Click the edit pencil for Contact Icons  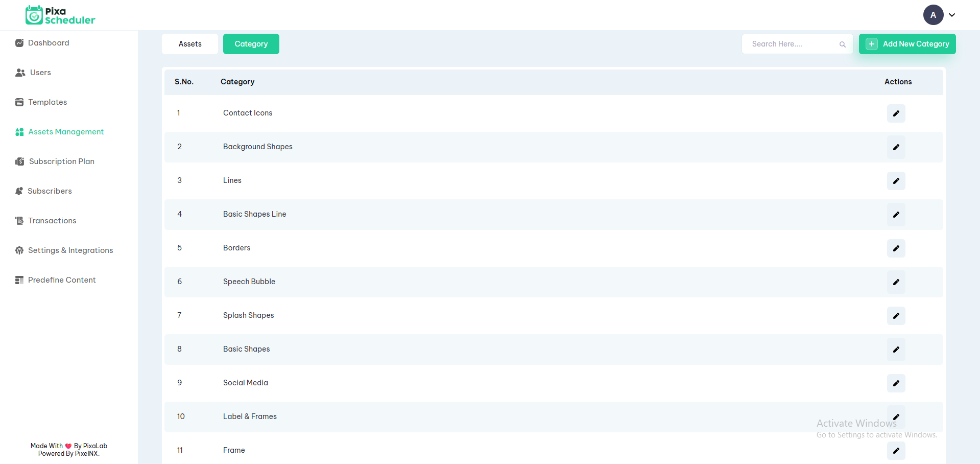pyautogui.click(x=896, y=113)
